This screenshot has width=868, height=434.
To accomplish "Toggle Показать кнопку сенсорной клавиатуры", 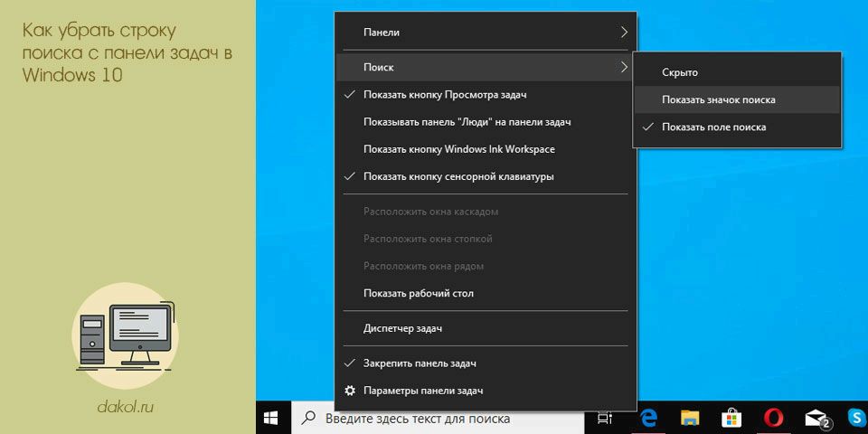I will 486,176.
